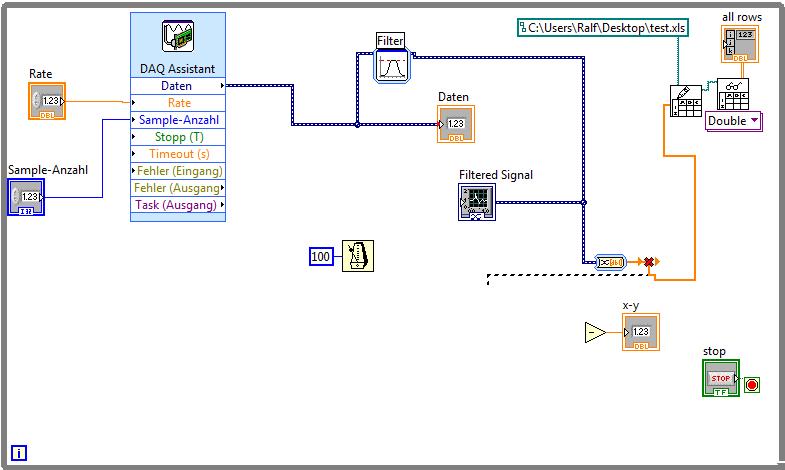Click the all rows label text
Viewport: 785px width, 470px height.
click(x=742, y=17)
